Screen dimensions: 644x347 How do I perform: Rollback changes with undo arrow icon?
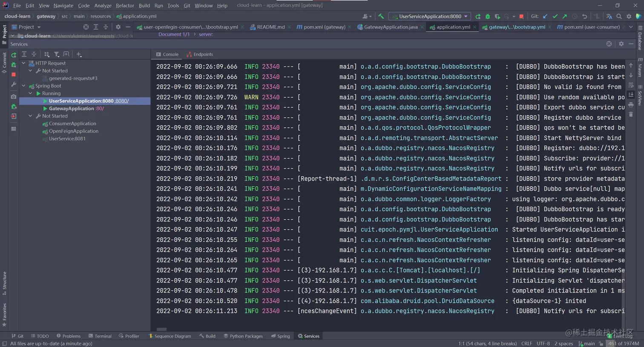coord(584,16)
